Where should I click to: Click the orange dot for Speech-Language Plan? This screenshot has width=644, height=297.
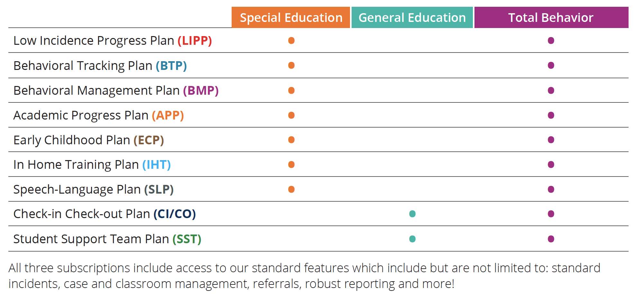tap(291, 189)
